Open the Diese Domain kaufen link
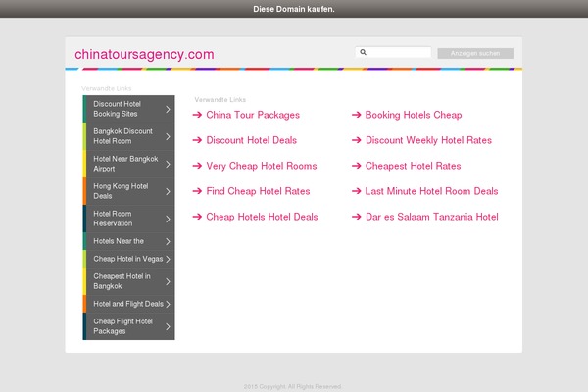Image resolution: width=588 pixels, height=392 pixels. click(294, 9)
